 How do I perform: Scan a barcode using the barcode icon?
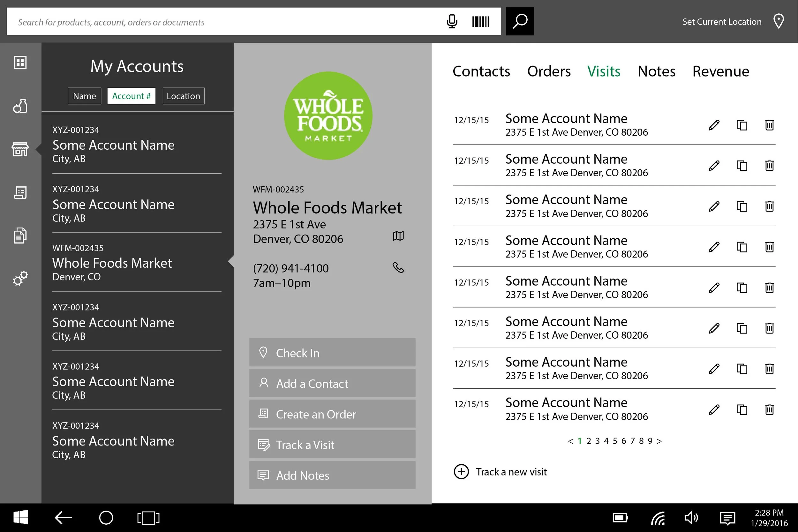(480, 21)
